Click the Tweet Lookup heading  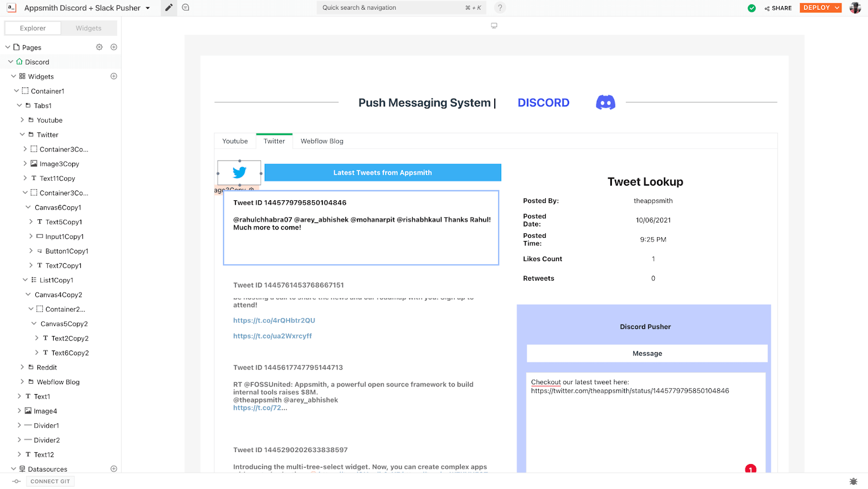pyautogui.click(x=645, y=182)
